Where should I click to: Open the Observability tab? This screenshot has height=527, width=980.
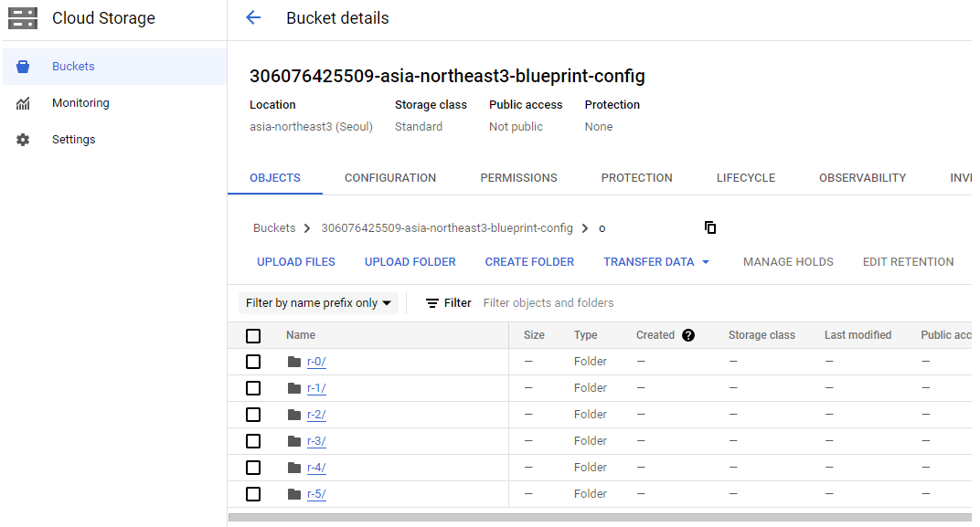click(862, 178)
